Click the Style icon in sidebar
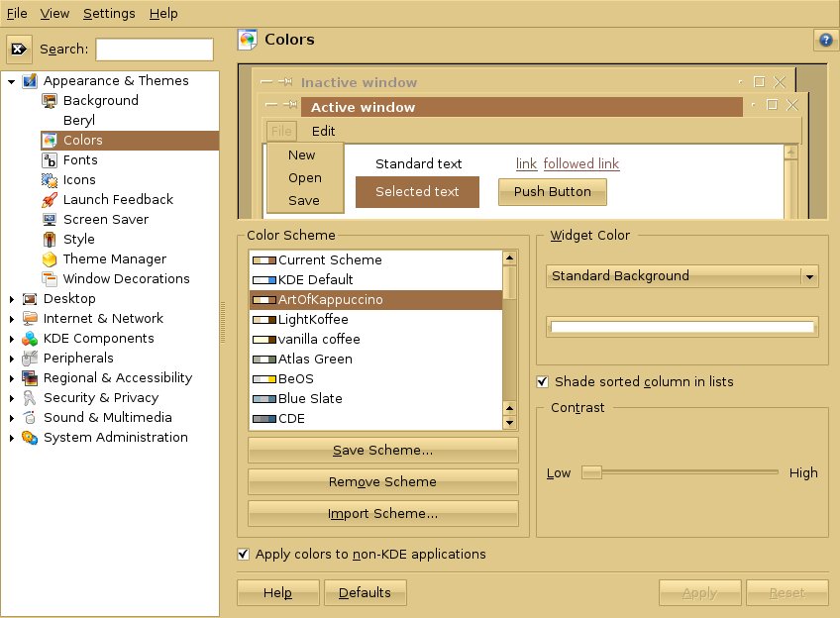This screenshot has width=840, height=618. click(x=50, y=240)
